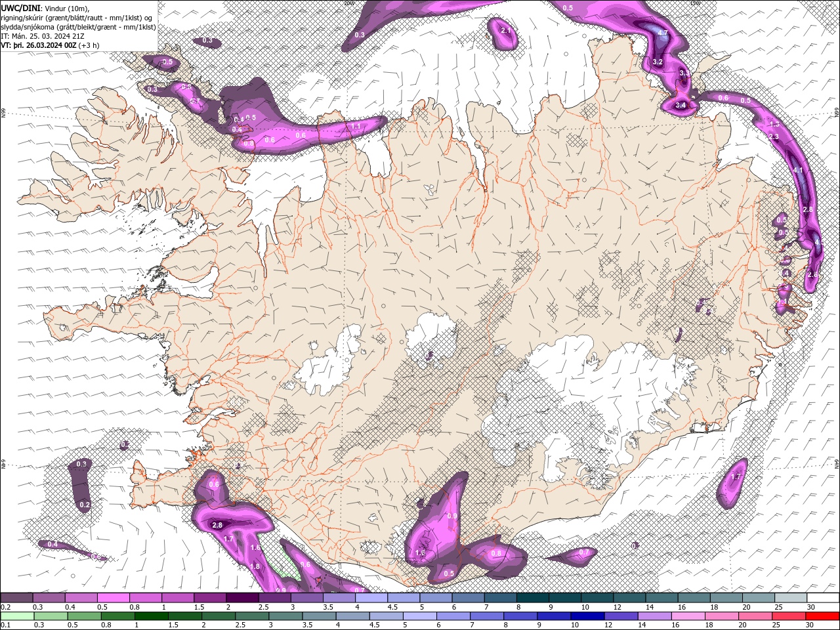The width and height of the screenshot is (840, 630).
Task: Click the dark teal upper legend swatch labeled 8
Action: [x=533, y=597]
